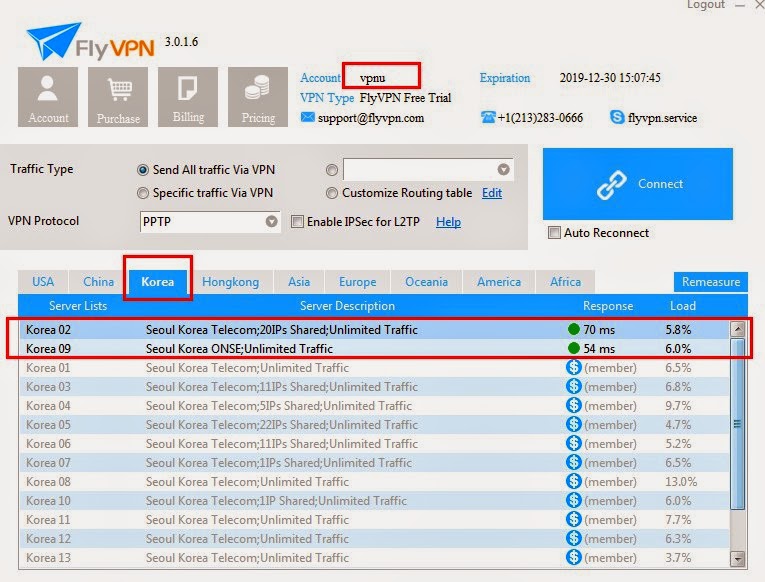This screenshot has height=582, width=765.
Task: Toggle the Auto Reconnect checkbox
Action: point(554,232)
